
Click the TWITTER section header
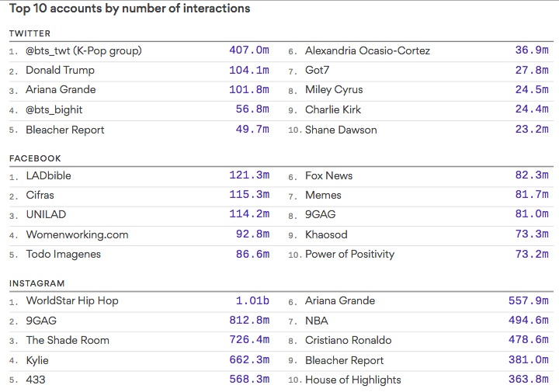[x=30, y=33]
